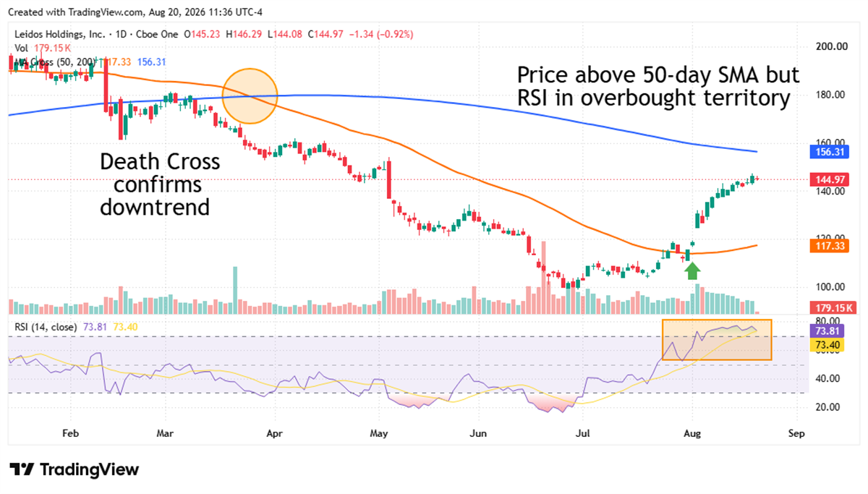Click the blue 156.31 price label
Image resolution: width=868 pixels, height=494 pixels.
829,152
